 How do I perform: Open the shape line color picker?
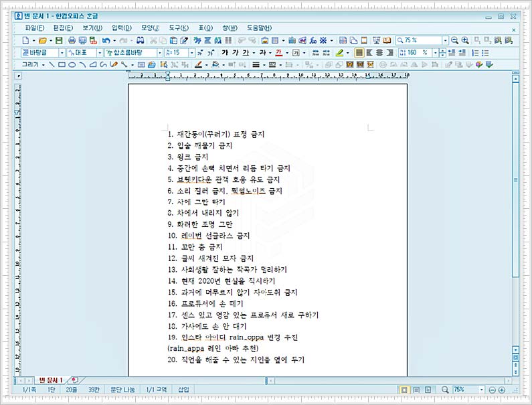(199, 64)
